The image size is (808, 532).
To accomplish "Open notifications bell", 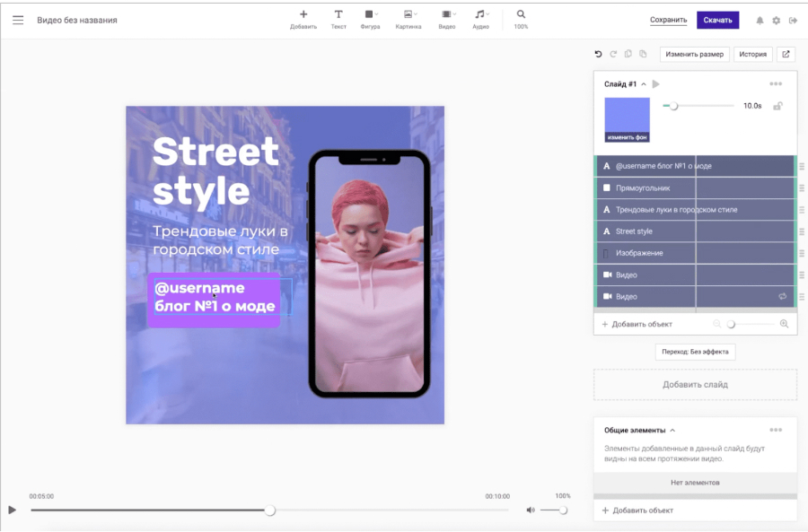I will click(x=760, y=21).
